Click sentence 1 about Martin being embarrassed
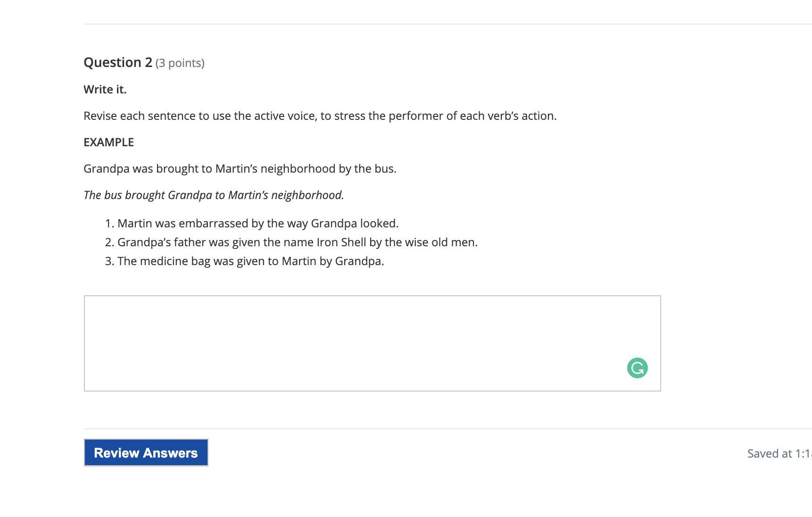 tap(257, 224)
